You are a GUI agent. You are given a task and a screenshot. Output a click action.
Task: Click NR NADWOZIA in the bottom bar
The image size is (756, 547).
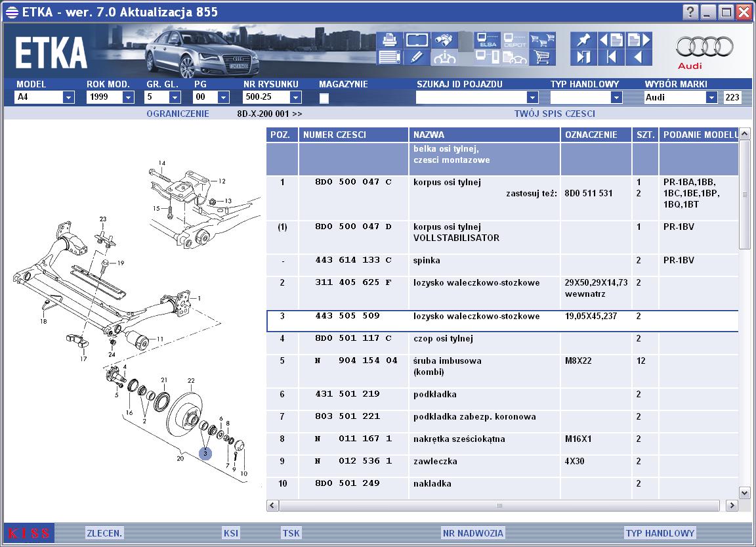[473, 533]
